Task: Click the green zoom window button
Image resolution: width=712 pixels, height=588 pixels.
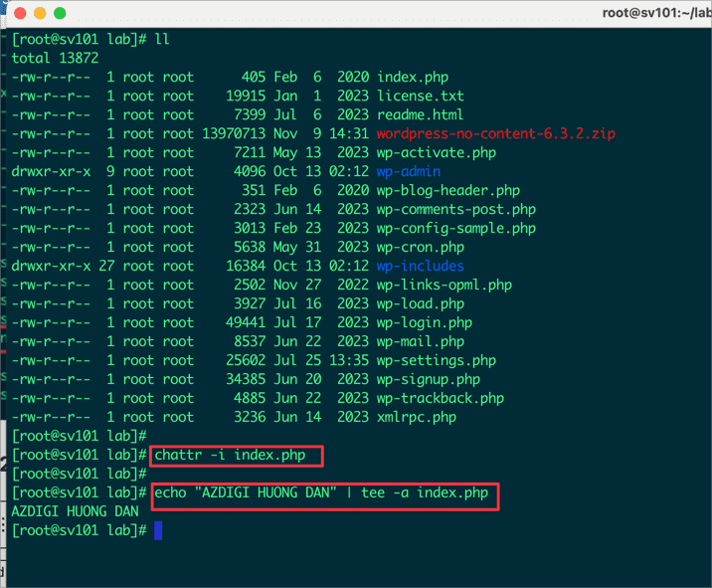Action: pyautogui.click(x=60, y=14)
